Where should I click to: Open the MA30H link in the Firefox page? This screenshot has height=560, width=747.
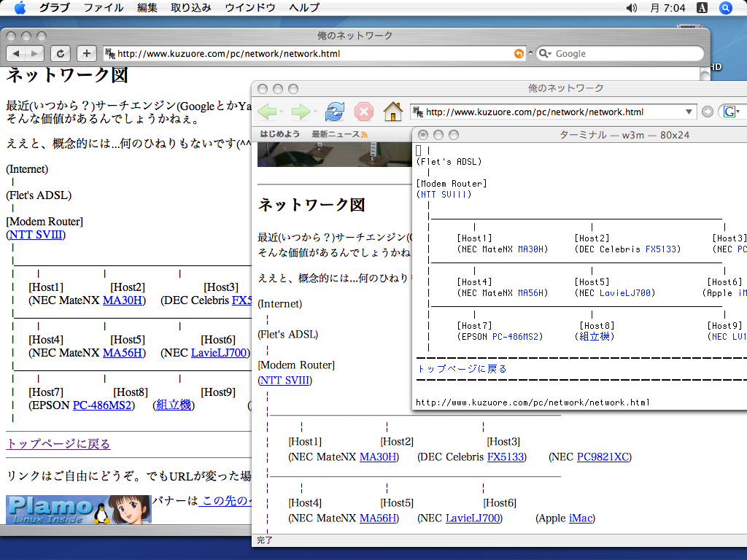378,457
